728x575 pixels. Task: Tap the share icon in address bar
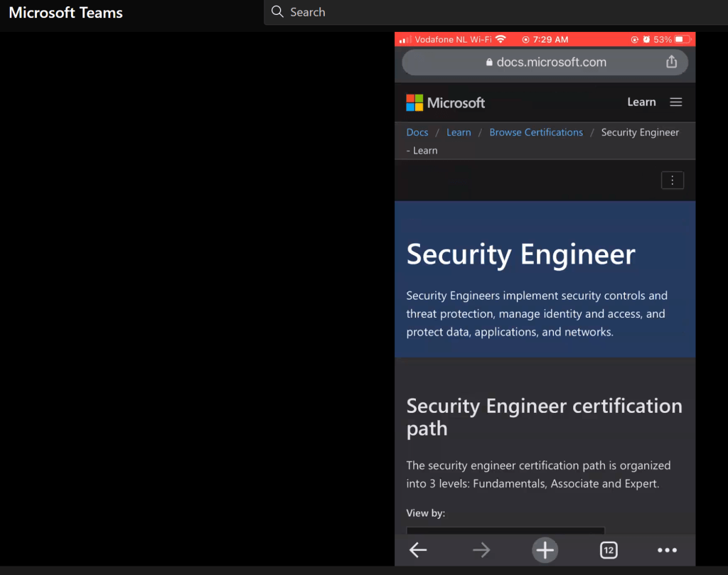[671, 62]
